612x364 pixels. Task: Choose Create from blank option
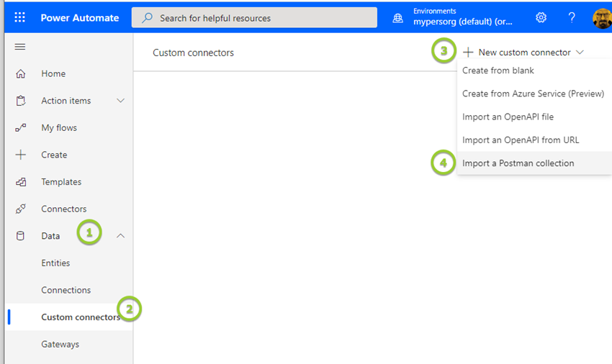[498, 70]
